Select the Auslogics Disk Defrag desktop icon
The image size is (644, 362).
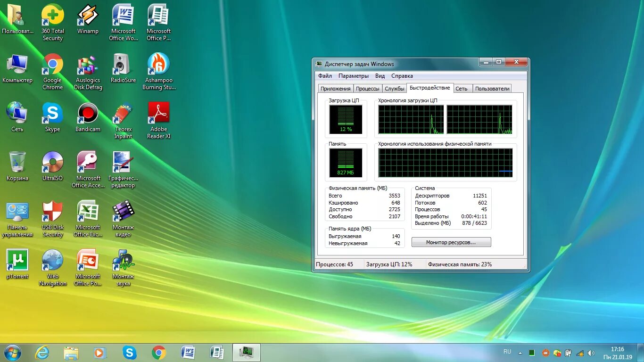click(88, 72)
